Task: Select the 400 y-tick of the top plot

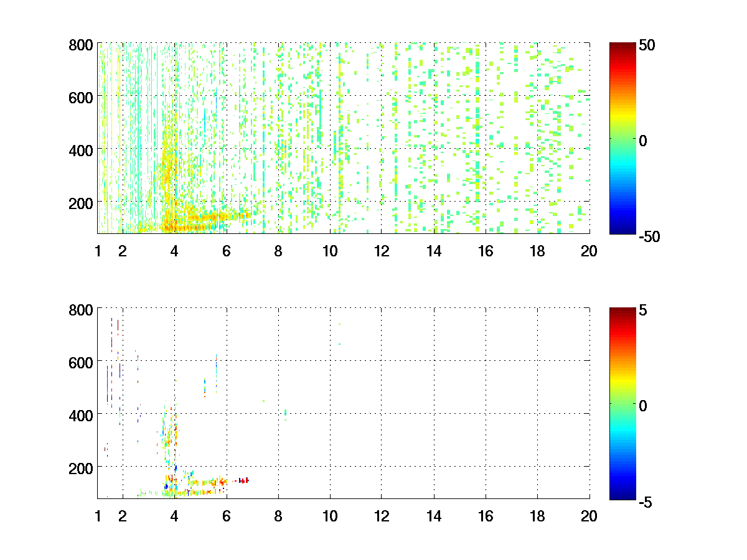Action: tap(82, 150)
